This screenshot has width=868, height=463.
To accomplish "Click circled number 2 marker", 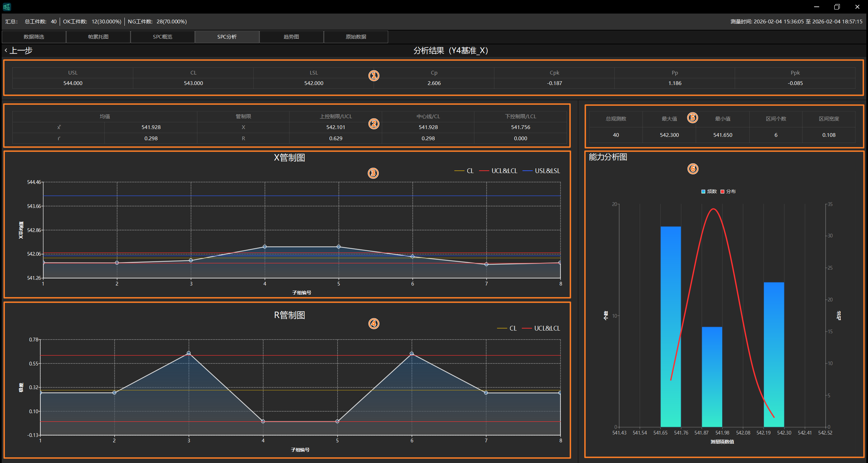I will (374, 124).
